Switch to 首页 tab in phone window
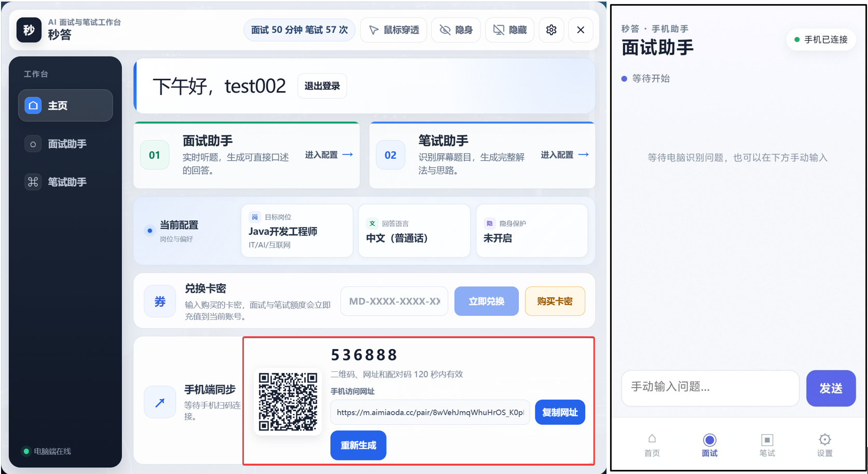The image size is (868, 474). tap(652, 445)
